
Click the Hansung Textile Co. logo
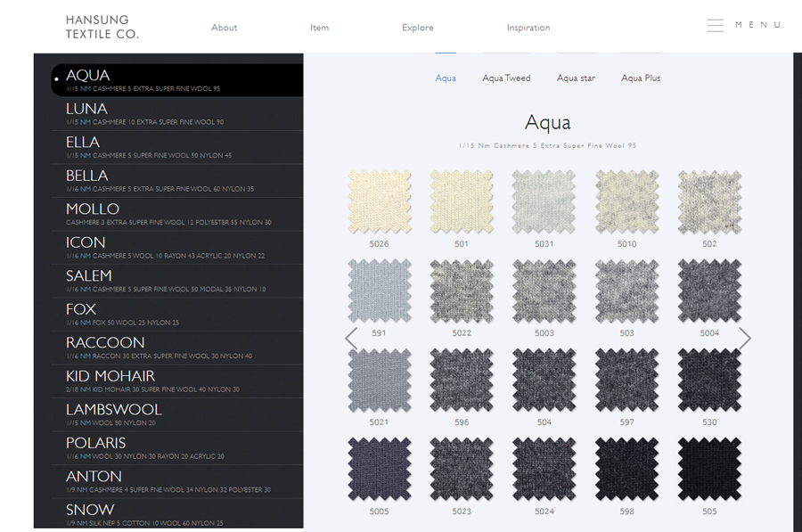tap(102, 27)
